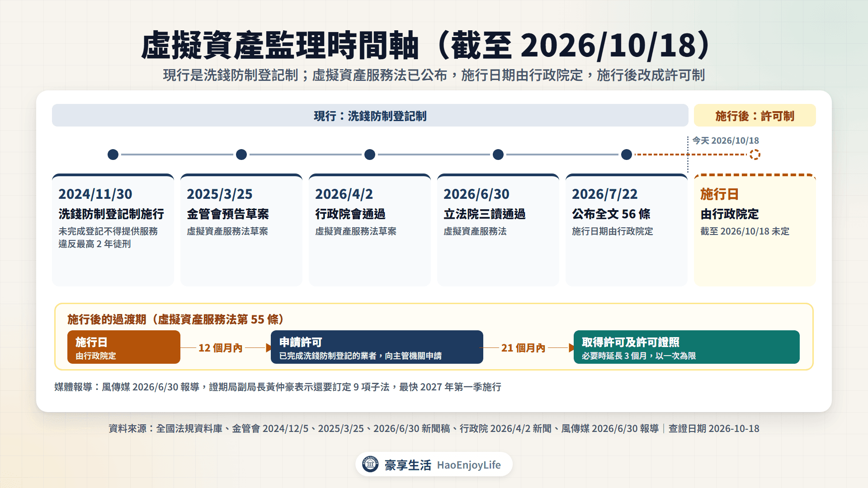Image resolution: width=868 pixels, height=488 pixels.
Task: Click the 媒體報導 note line
Action: coord(278,387)
